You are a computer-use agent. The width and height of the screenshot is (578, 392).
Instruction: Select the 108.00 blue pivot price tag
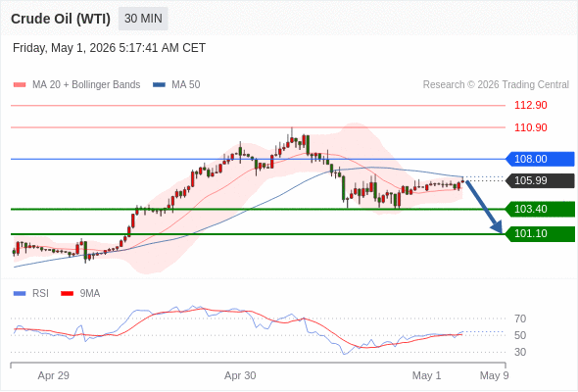[540, 159]
